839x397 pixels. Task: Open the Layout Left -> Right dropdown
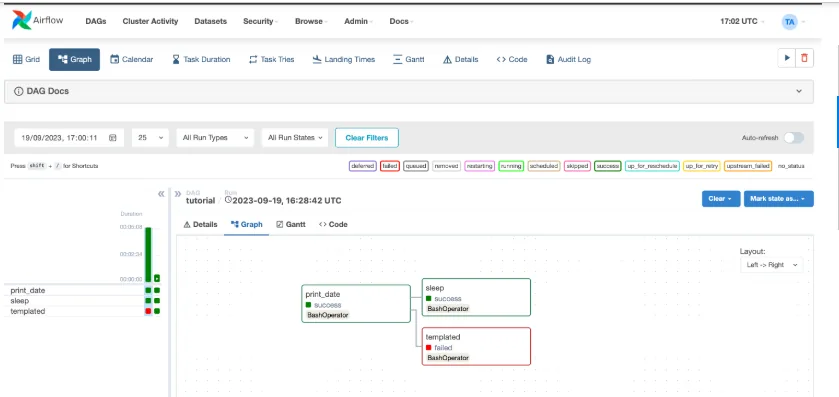click(x=771, y=264)
